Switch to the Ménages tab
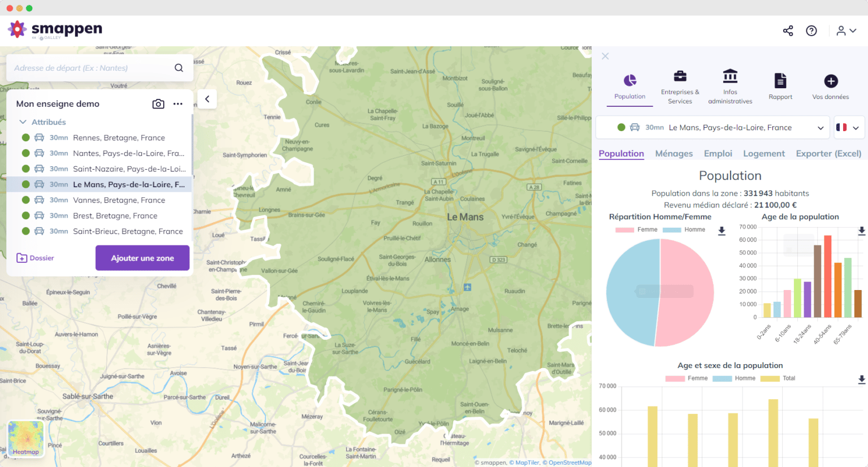The width and height of the screenshot is (868, 467). 674,153
